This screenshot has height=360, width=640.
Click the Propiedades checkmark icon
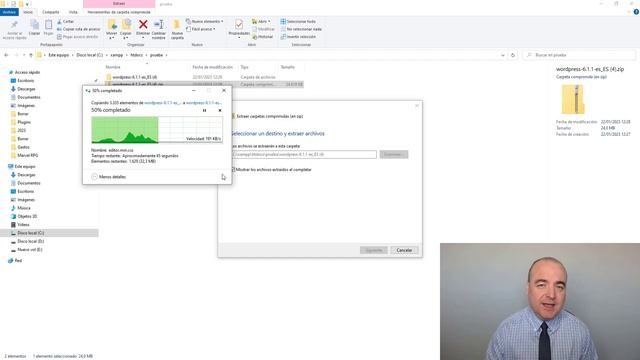[x=239, y=24]
